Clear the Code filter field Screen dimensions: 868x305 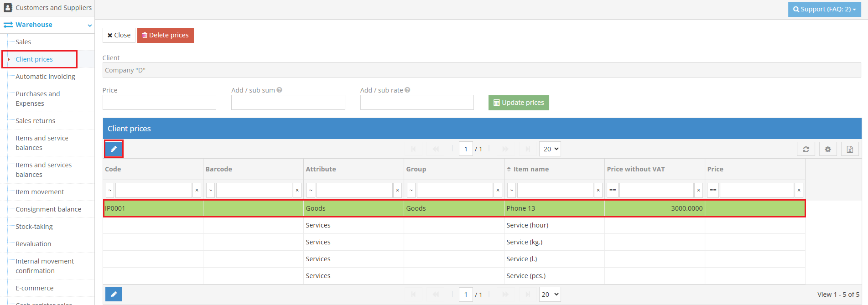click(x=197, y=190)
